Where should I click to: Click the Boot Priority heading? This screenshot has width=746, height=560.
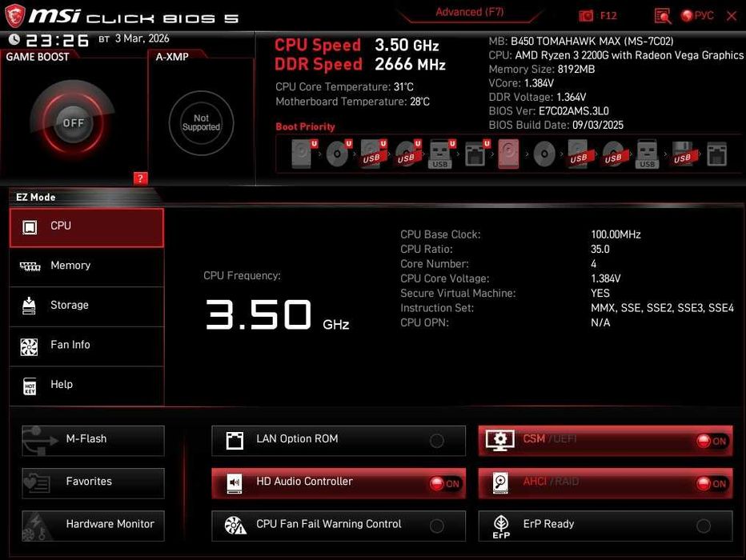click(305, 126)
